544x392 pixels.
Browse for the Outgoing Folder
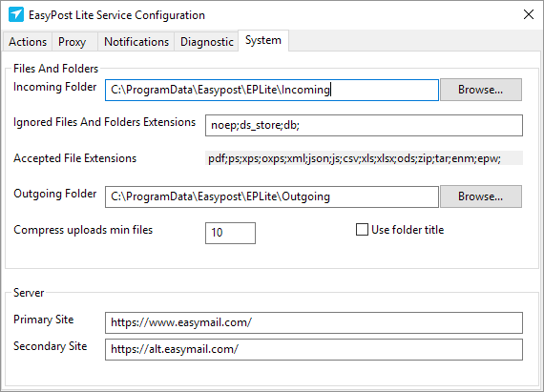[x=480, y=196]
